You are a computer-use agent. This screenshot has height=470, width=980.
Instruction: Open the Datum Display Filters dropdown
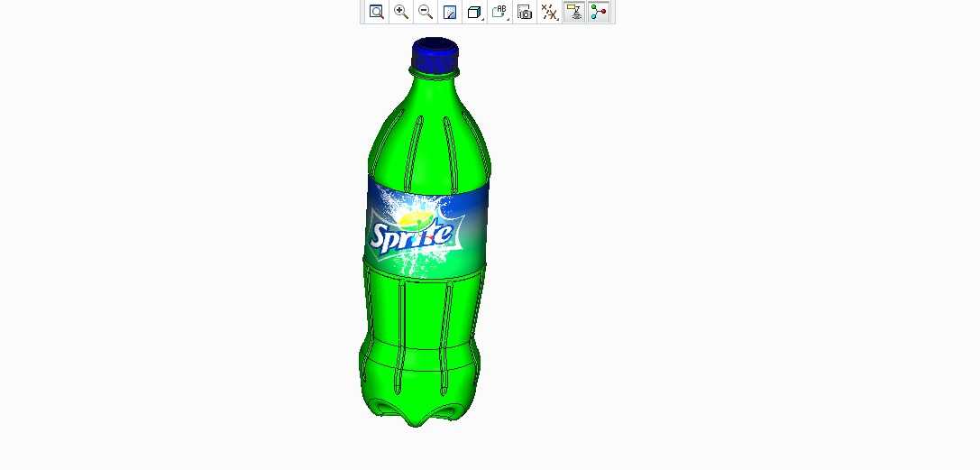pyautogui.click(x=549, y=12)
